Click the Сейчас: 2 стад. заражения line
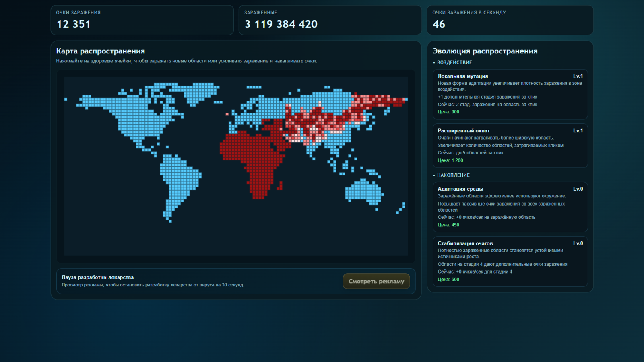Screen dimensions: 644x362 point(487,105)
